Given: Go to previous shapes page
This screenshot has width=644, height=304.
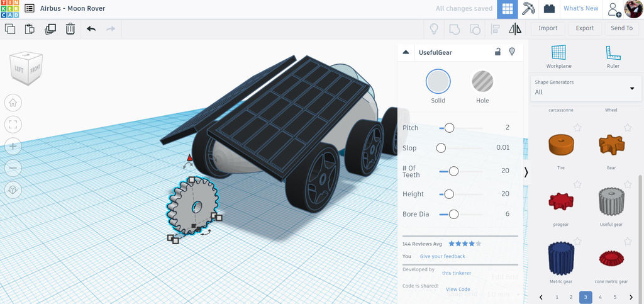Looking at the screenshot, I should coord(541,297).
